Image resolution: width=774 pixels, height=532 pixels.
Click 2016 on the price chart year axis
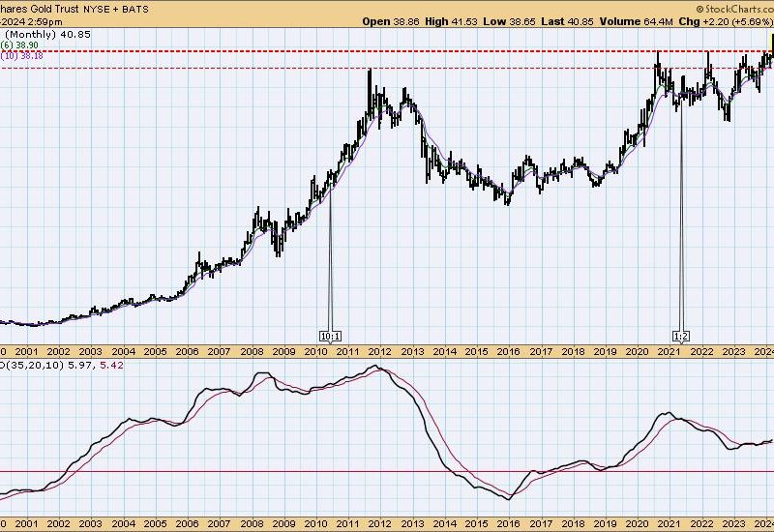509,352
